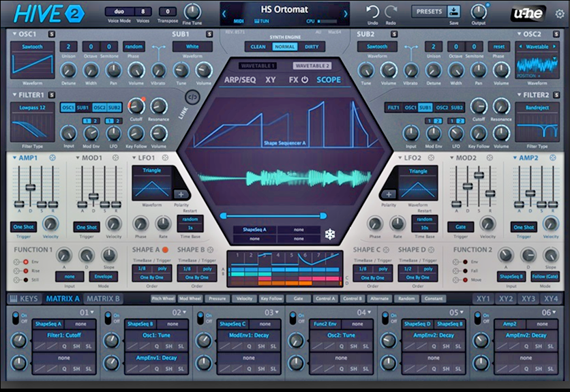
Task: Click the snowflake freeze icon
Action: (330, 235)
